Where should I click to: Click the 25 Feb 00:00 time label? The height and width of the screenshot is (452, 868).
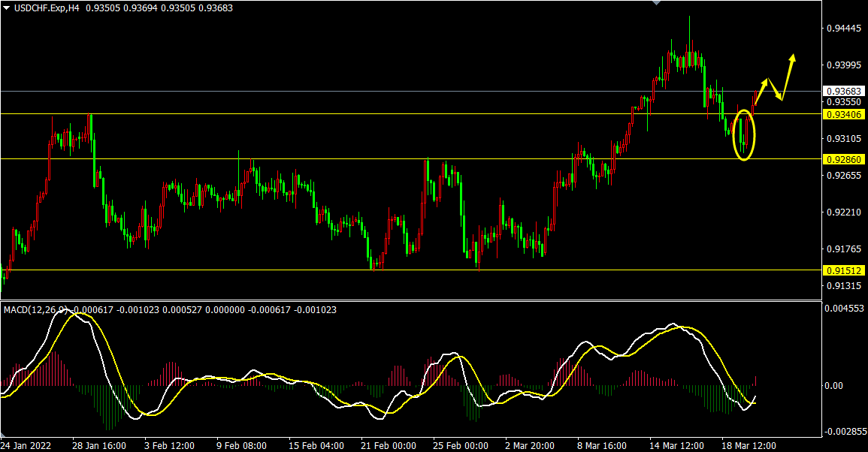[x=460, y=446]
